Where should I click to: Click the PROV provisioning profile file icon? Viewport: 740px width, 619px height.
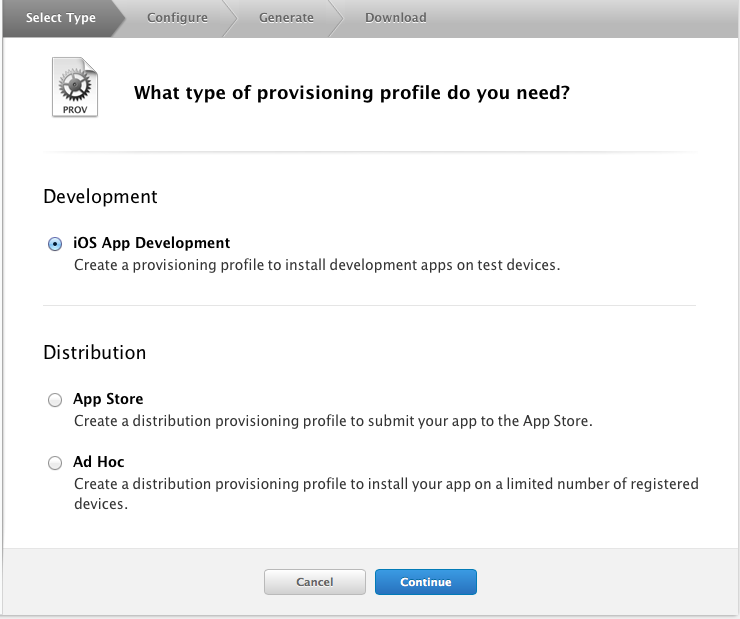pyautogui.click(x=75, y=87)
